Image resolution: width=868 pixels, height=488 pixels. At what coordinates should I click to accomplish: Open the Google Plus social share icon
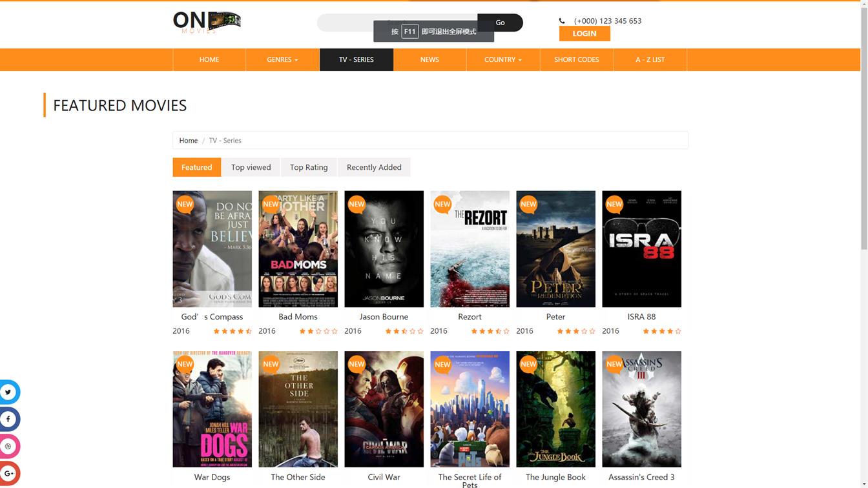tap(9, 473)
